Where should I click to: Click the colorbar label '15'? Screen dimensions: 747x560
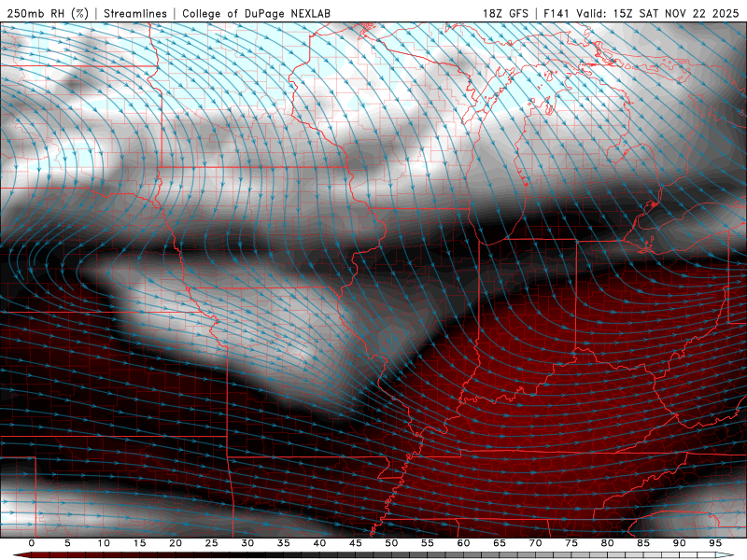tap(139, 543)
